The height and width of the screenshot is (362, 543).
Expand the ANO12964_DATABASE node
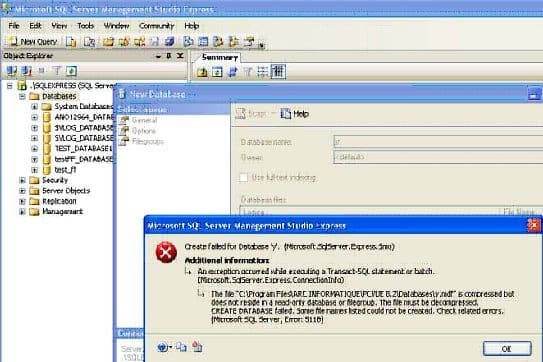coord(34,117)
